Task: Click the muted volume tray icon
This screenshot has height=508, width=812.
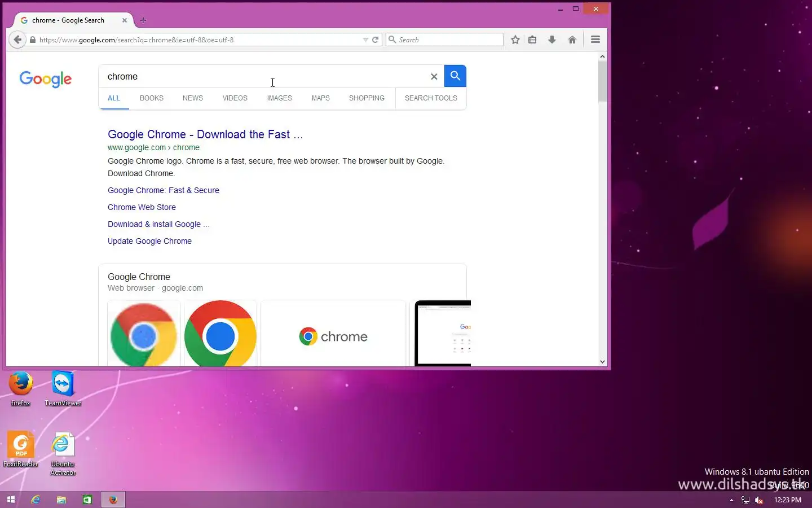Action: click(x=759, y=500)
